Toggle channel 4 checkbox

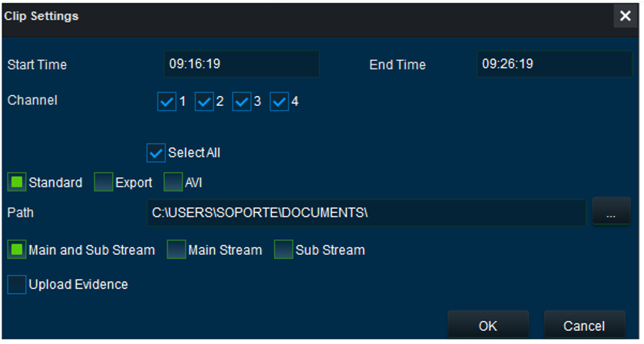(x=279, y=102)
